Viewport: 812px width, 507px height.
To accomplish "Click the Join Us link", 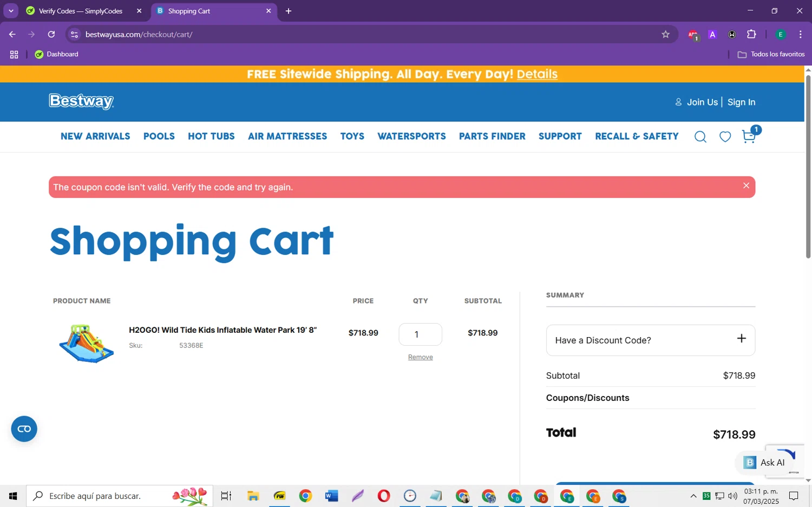I will click(702, 102).
